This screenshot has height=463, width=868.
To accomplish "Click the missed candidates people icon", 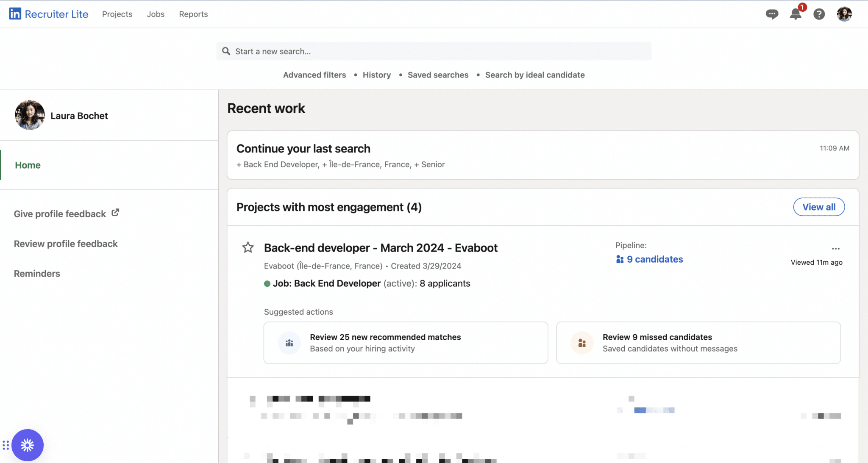I will click(x=581, y=343).
